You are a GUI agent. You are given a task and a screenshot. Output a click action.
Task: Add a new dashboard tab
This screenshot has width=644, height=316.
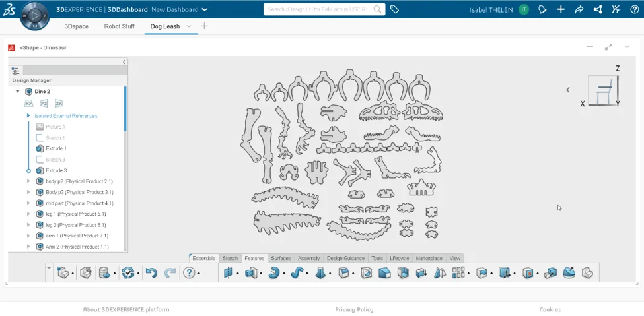tap(204, 26)
